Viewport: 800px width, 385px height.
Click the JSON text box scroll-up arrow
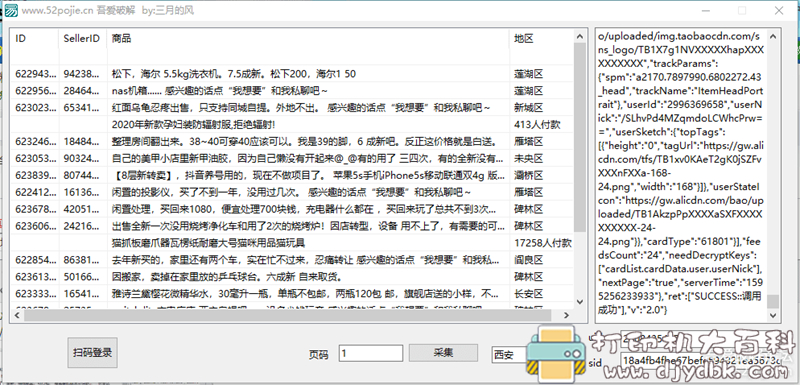773,36
